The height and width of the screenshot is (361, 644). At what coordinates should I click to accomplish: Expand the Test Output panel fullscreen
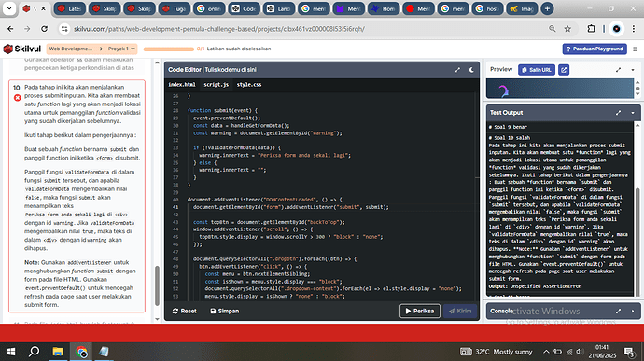618,113
